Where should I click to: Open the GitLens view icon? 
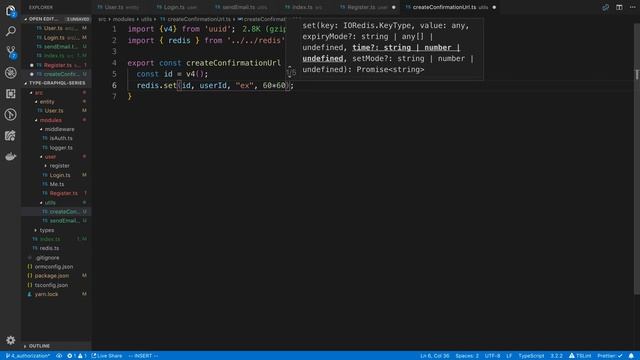[11, 114]
